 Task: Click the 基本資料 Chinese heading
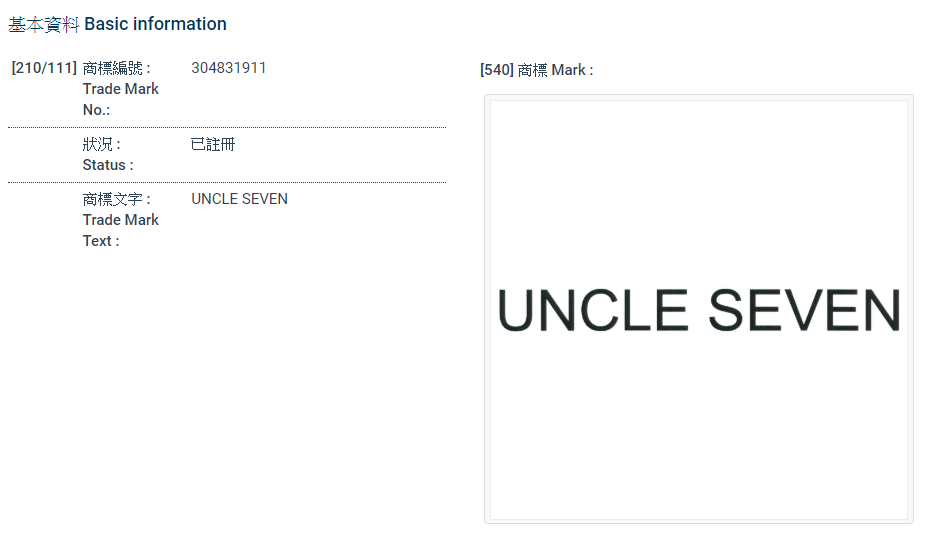[43, 24]
